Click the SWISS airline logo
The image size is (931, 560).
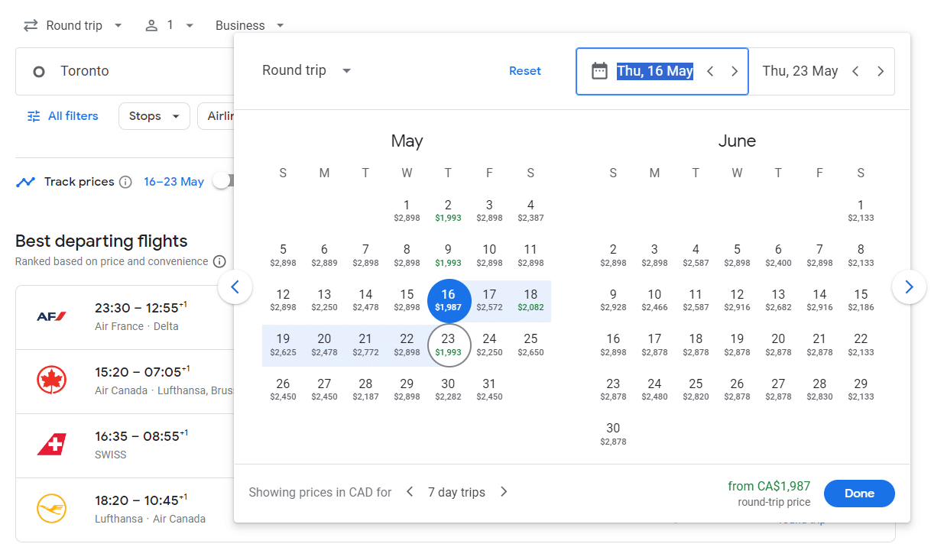(51, 445)
